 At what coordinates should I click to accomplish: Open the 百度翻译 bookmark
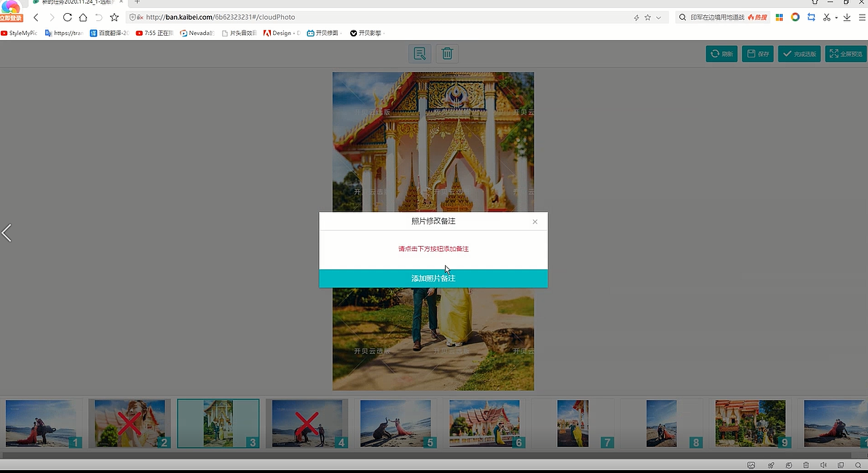pyautogui.click(x=109, y=33)
